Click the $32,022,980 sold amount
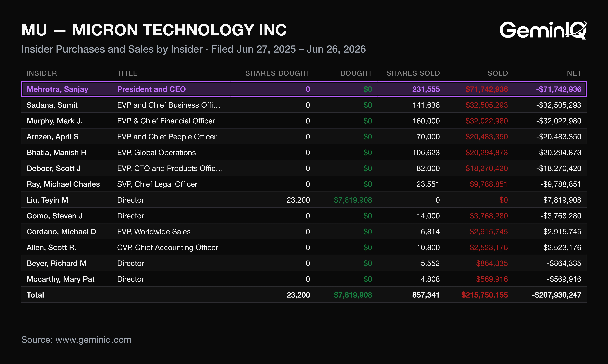608x364 pixels. click(487, 121)
